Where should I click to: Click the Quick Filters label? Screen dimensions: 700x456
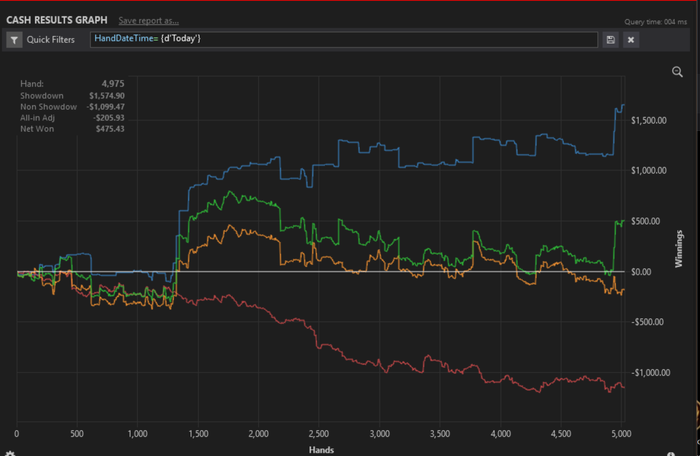(50, 40)
